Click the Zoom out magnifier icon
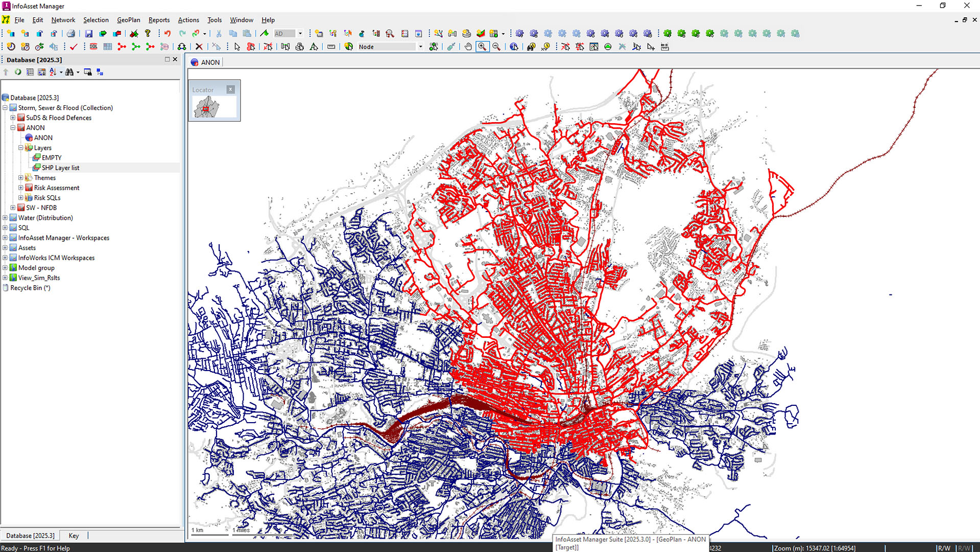This screenshot has height=552, width=980. (x=496, y=47)
